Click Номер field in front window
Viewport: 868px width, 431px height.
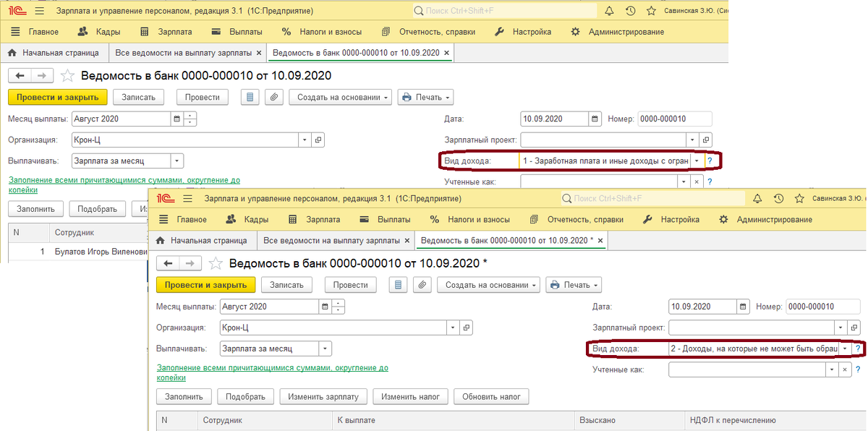pos(823,307)
